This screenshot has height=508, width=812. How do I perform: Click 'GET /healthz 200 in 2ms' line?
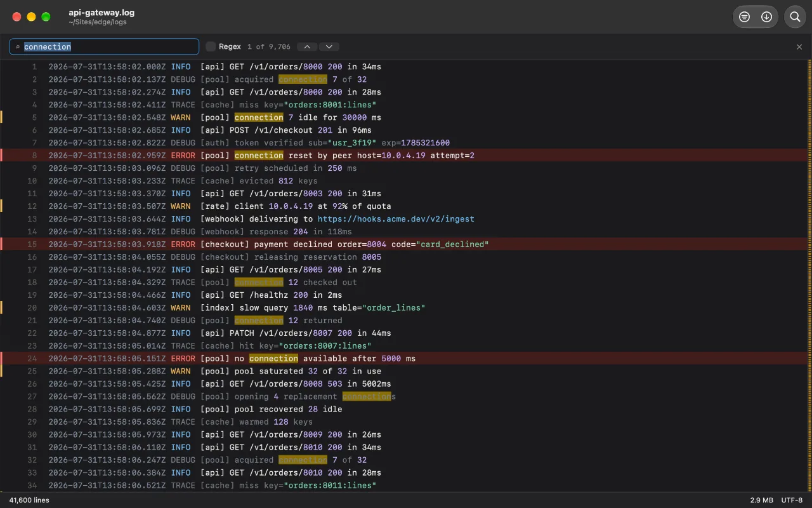tap(406, 295)
